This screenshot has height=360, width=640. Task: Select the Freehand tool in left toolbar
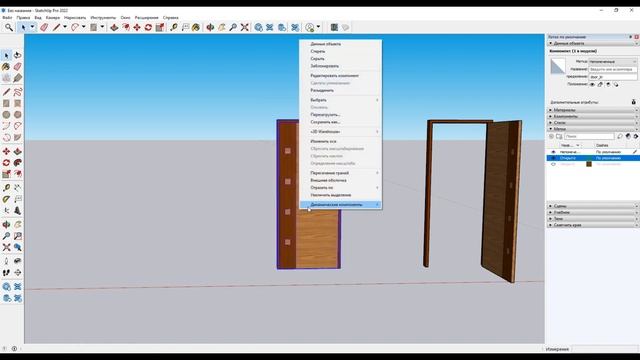click(x=18, y=92)
